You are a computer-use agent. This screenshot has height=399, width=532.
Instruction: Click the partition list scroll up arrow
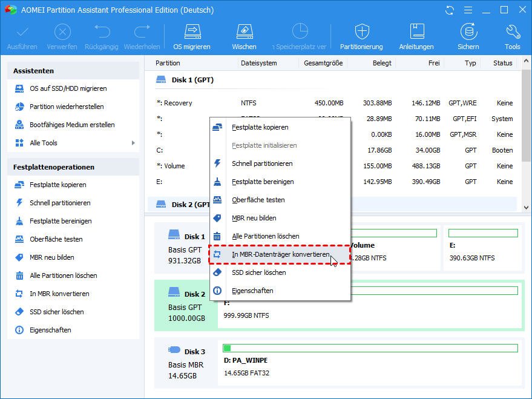click(526, 61)
